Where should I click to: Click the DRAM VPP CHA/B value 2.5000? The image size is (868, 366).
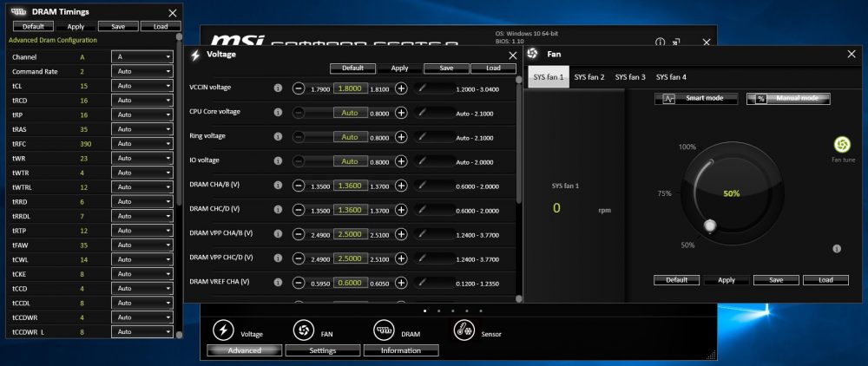(x=351, y=234)
